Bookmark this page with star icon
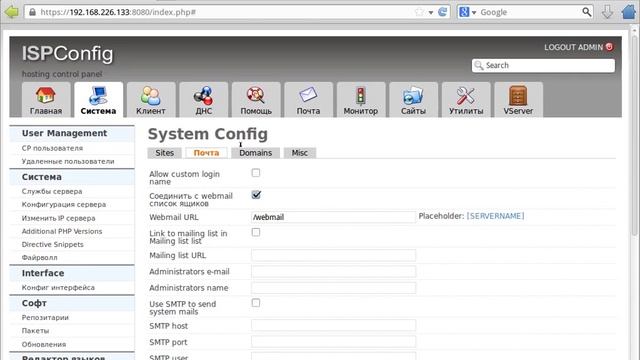This screenshot has height=360, width=640. tap(419, 12)
